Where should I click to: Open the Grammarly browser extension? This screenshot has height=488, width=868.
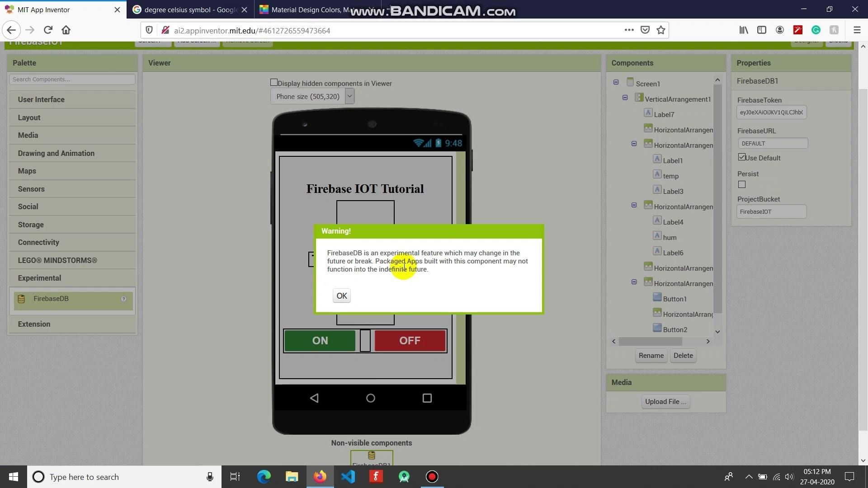coord(816,30)
